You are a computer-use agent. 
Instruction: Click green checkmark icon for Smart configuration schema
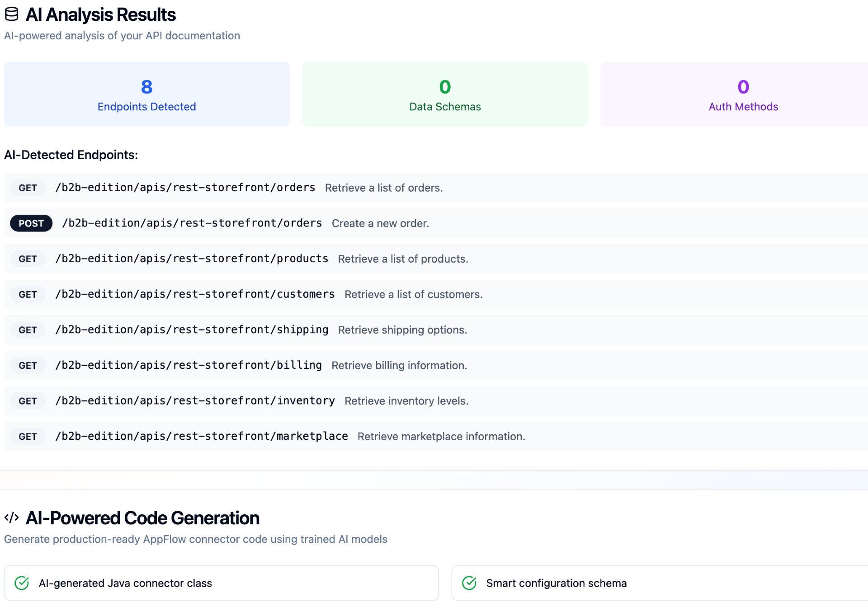469,583
